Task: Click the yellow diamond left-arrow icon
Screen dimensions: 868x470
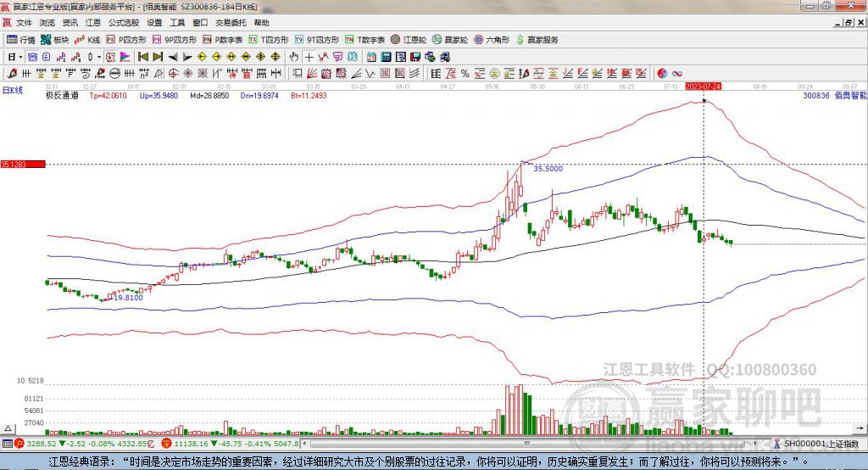Action: coord(202,57)
